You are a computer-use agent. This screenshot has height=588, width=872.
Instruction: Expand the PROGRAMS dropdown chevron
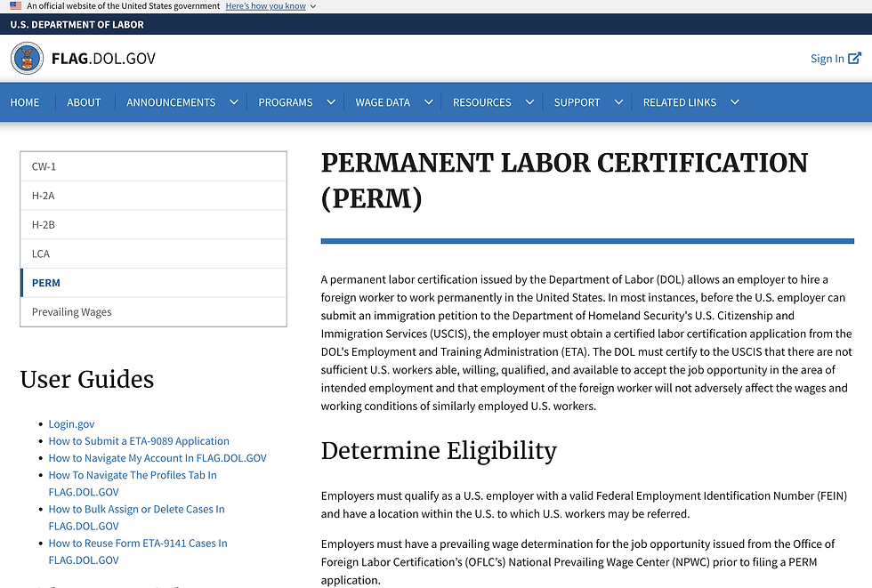pos(331,102)
